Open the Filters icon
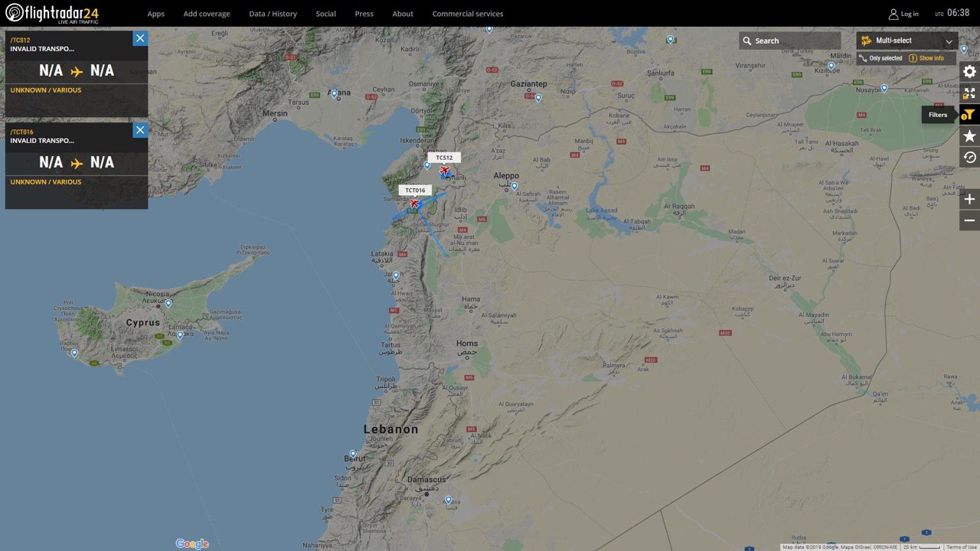The height and width of the screenshot is (551, 980). [x=969, y=115]
